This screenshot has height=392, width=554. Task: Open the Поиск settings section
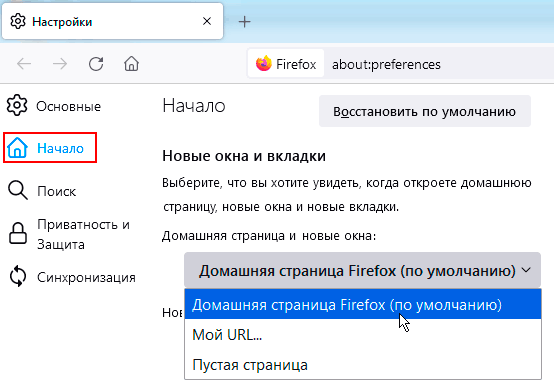(42, 191)
